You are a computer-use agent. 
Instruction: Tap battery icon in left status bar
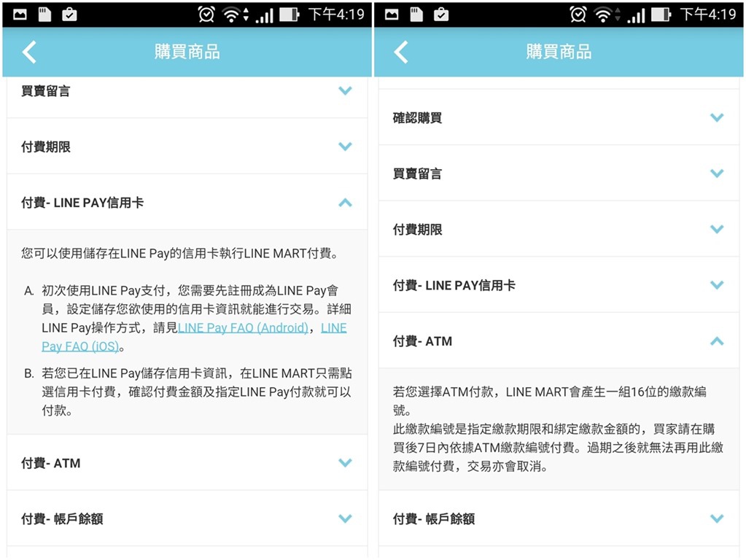[x=289, y=15]
